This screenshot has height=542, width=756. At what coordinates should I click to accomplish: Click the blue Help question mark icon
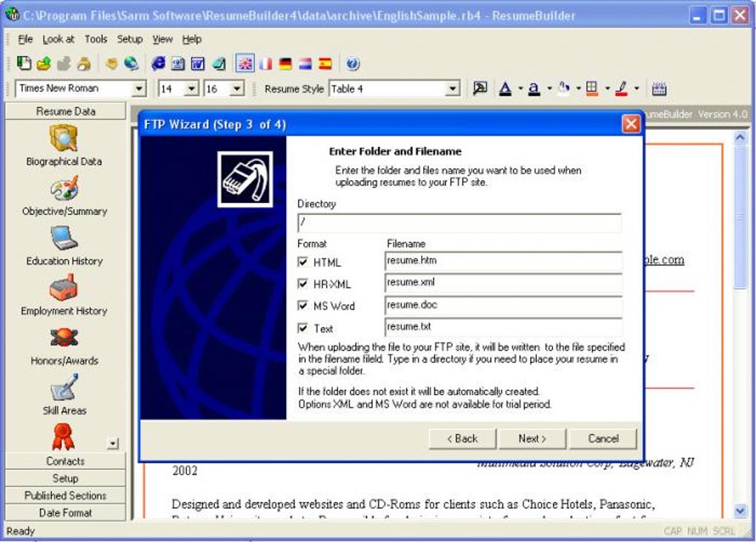[x=353, y=63]
